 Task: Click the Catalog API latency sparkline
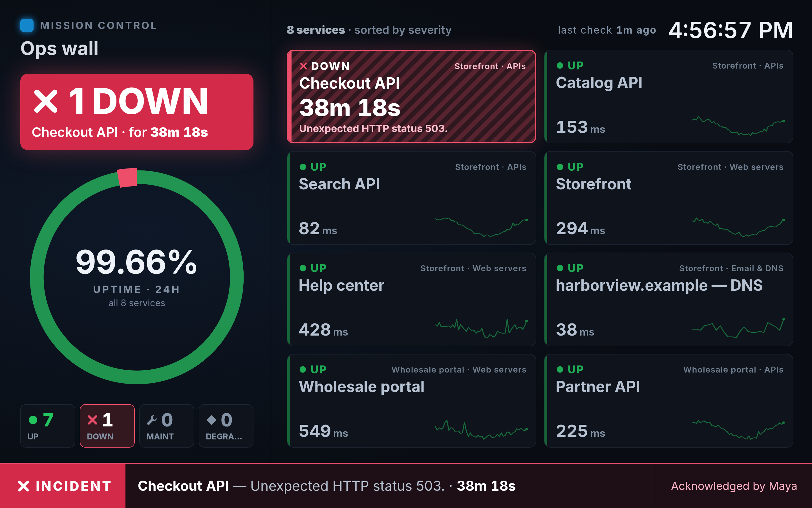pyautogui.click(x=738, y=126)
